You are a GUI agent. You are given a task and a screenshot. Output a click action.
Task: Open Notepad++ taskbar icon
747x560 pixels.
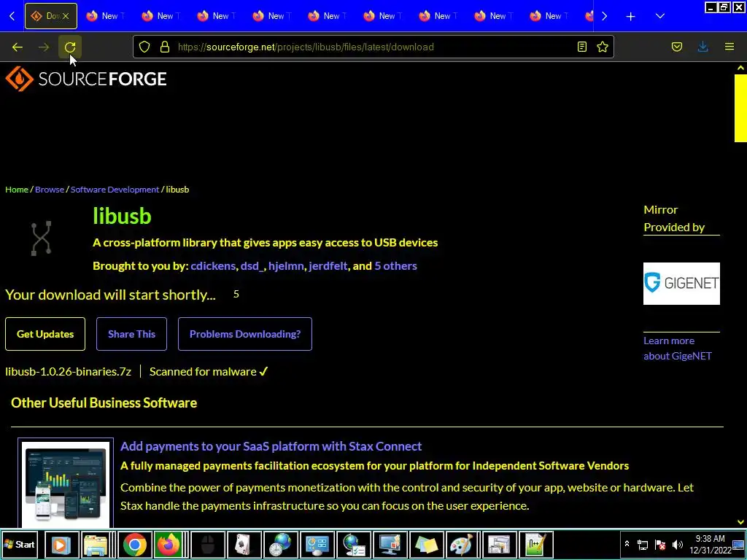[x=536, y=544]
